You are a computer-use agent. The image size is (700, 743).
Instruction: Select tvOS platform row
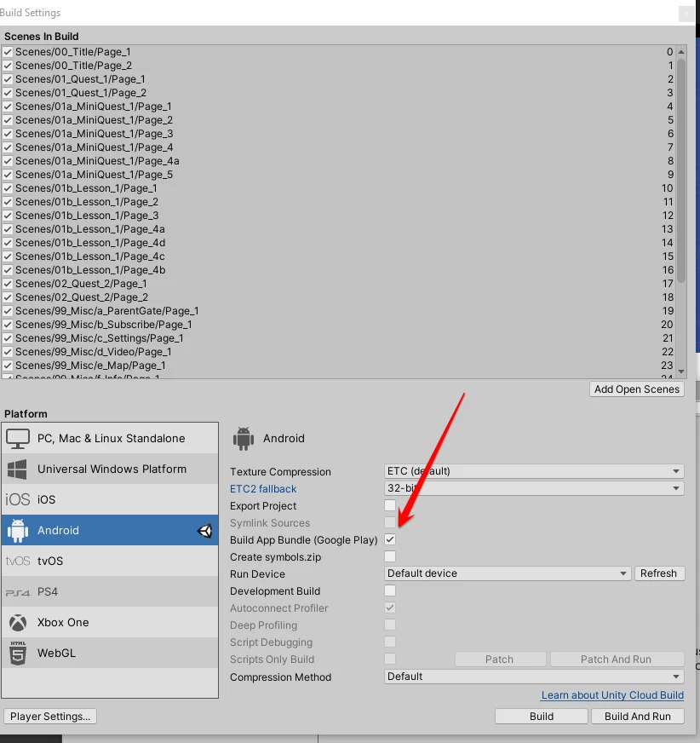pos(110,561)
